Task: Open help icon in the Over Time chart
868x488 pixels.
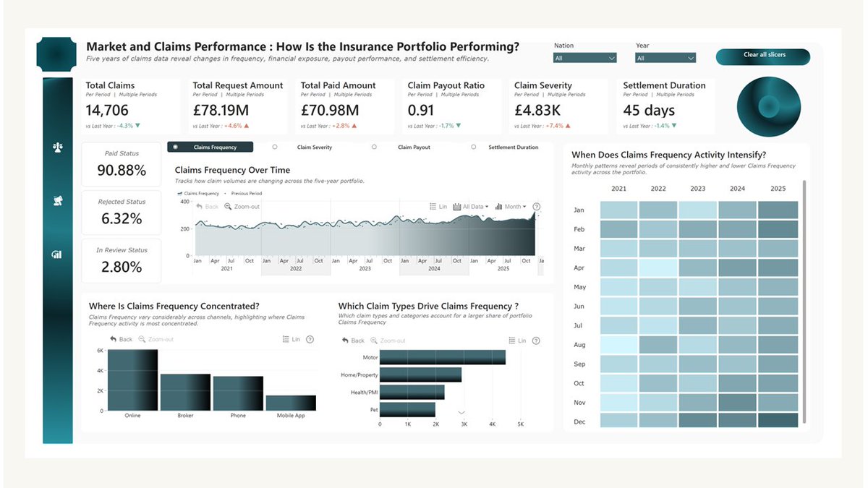Action: point(536,207)
